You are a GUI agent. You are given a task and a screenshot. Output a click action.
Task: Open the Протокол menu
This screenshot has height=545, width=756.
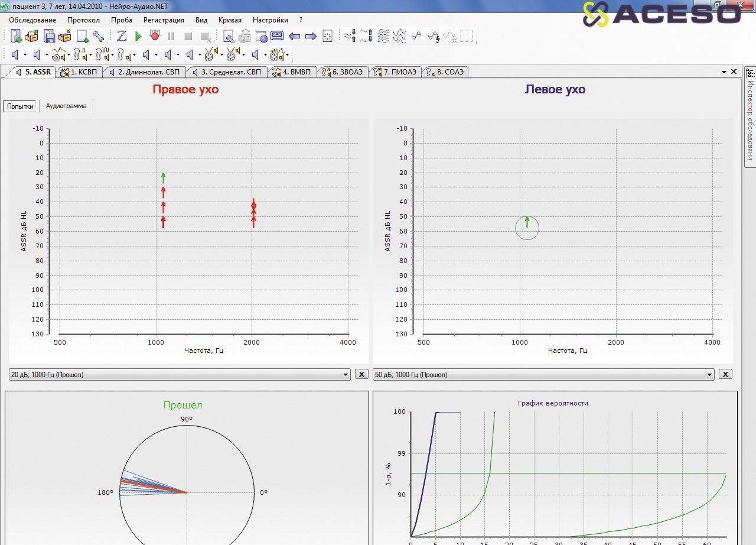[x=83, y=20]
